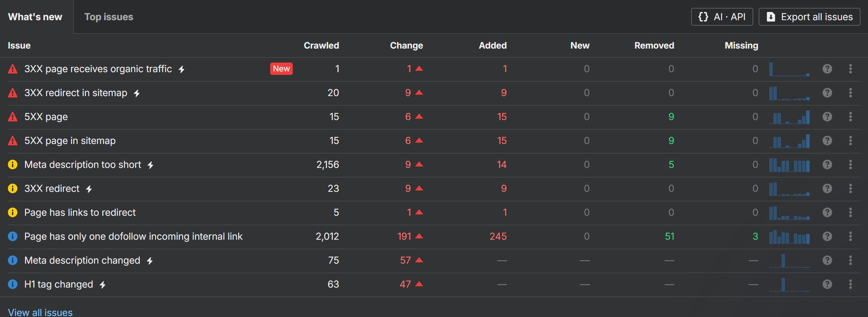Click help icon for H1 tag changed
This screenshot has width=868, height=317.
tap(827, 284)
